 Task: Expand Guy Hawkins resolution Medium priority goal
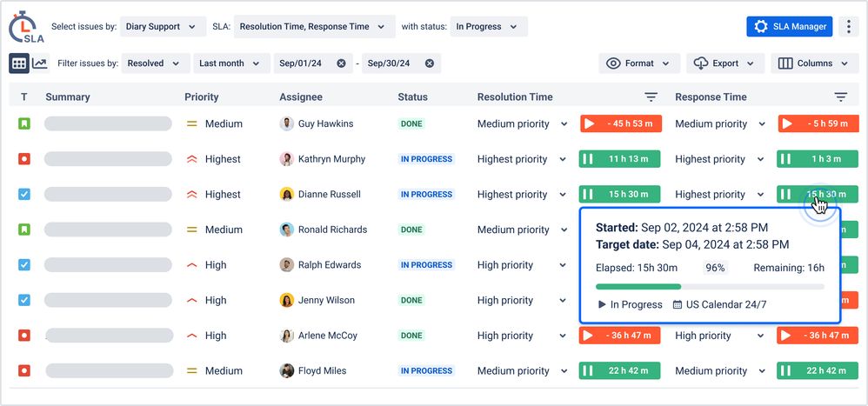coord(564,124)
